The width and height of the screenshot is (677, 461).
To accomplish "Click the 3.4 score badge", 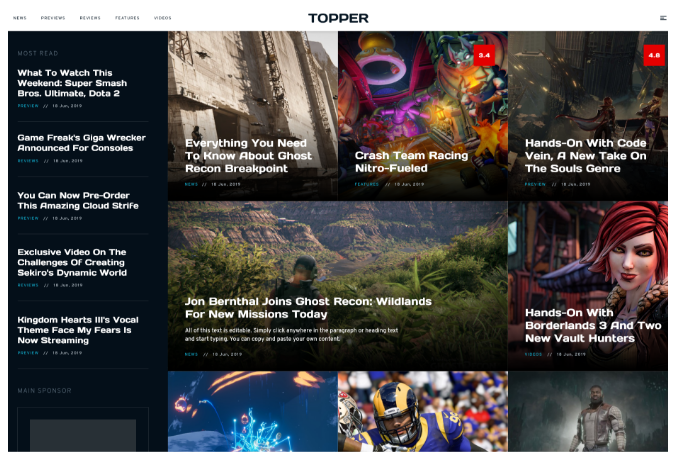I will point(484,55).
